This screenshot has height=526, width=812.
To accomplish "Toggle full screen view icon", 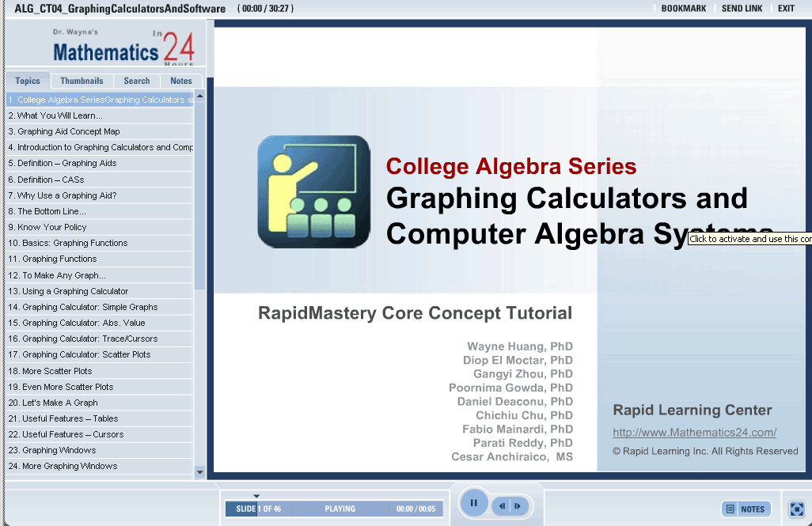I will [797, 509].
